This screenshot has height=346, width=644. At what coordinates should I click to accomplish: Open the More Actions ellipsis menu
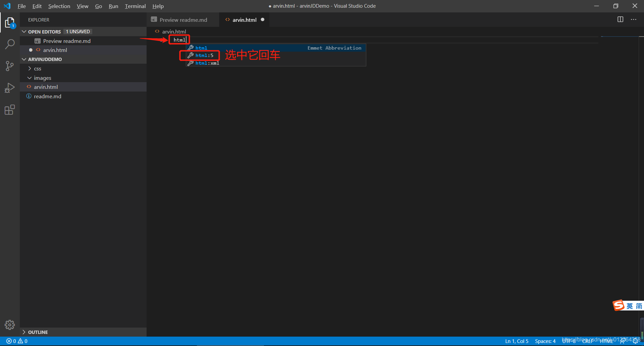(634, 19)
